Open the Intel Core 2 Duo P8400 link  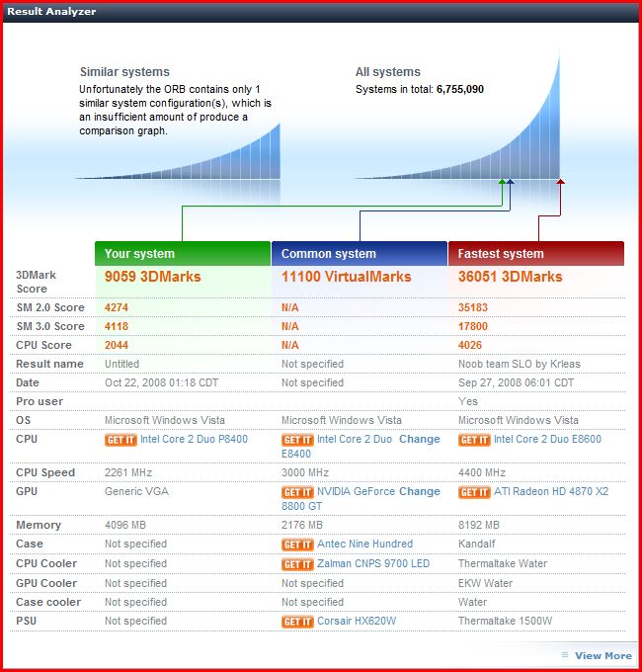194,440
